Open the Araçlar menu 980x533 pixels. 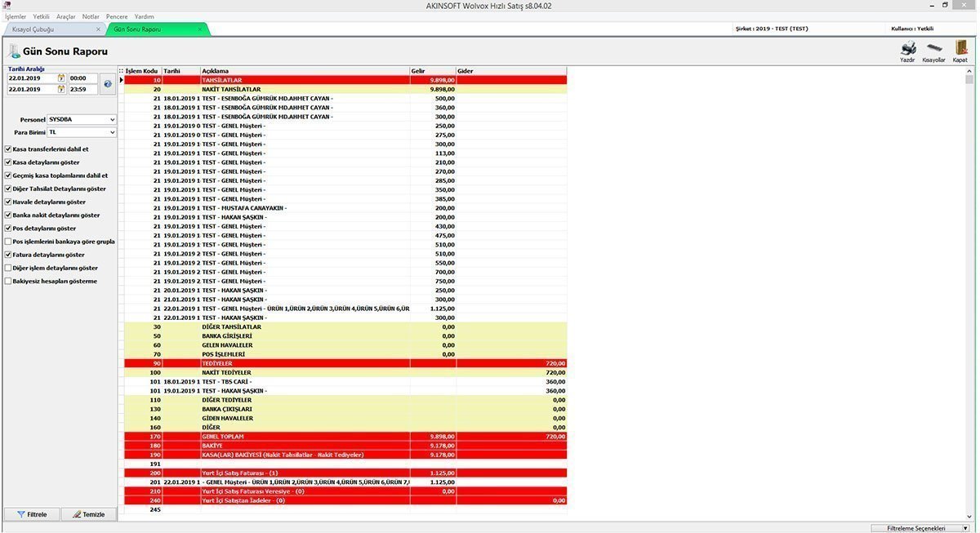point(65,16)
